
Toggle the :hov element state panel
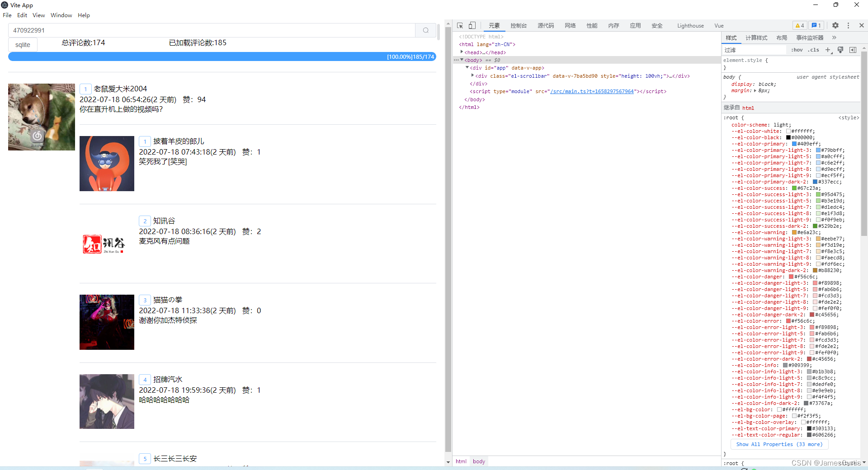tap(797, 50)
